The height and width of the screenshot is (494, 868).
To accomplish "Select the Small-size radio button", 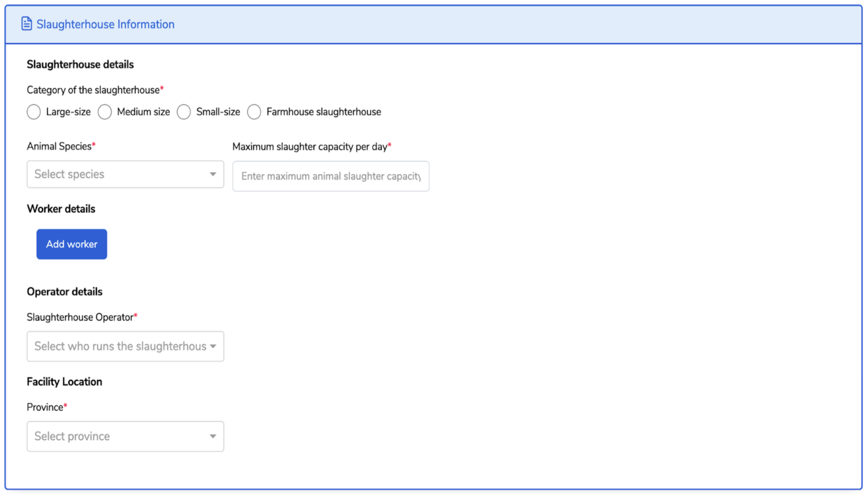I will [x=184, y=112].
